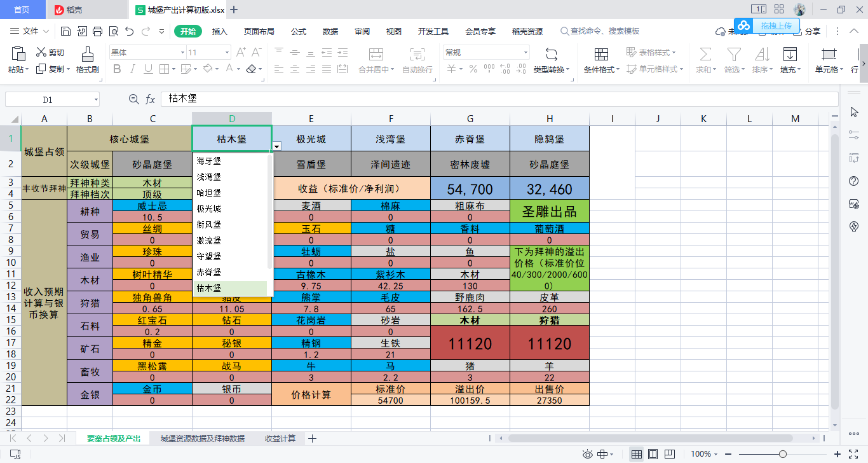Click the zoom slider in status bar
This screenshot has height=463, width=868.
click(783, 454)
